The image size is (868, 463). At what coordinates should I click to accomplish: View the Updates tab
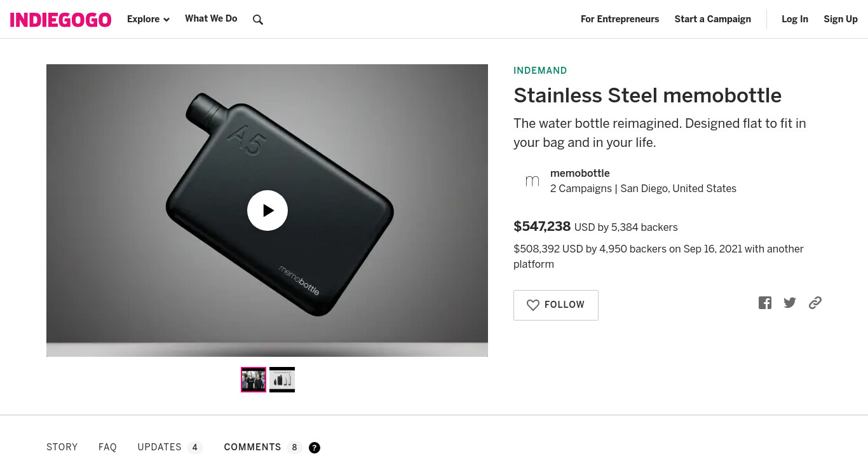click(170, 447)
